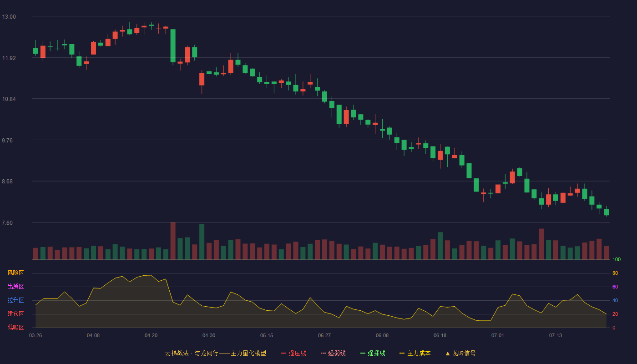
Task: Click the large green candlestick after 04-20
Action: [173, 45]
